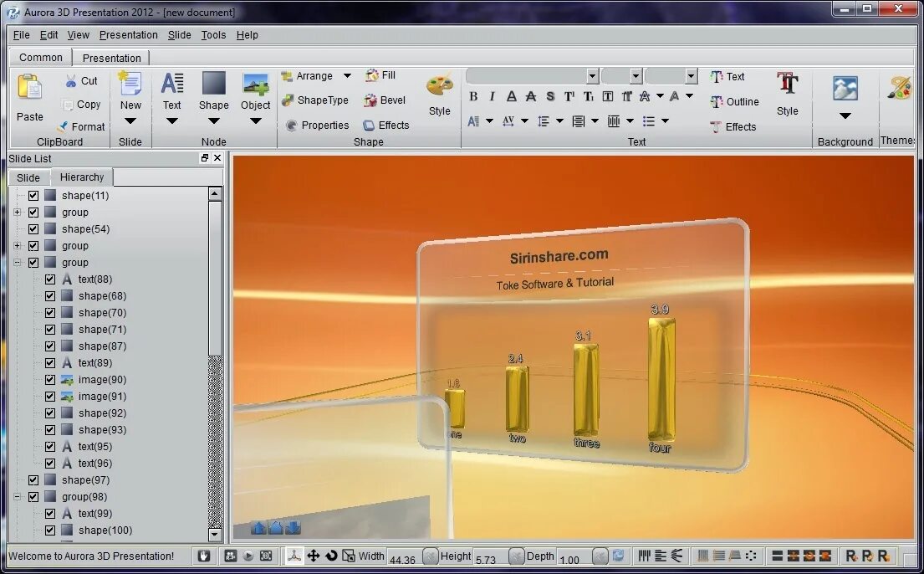Open the Tools menu
924x574 pixels.
pos(213,35)
